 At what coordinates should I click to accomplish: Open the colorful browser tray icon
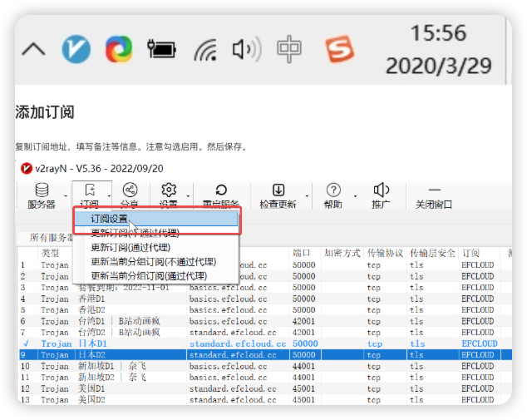point(119,49)
